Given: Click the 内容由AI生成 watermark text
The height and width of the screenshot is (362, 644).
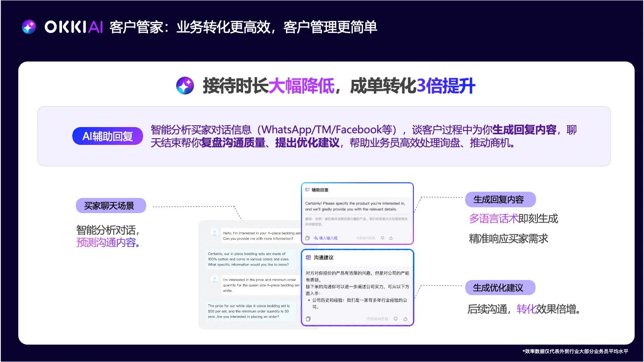Looking at the screenshot, I should (x=366, y=238).
